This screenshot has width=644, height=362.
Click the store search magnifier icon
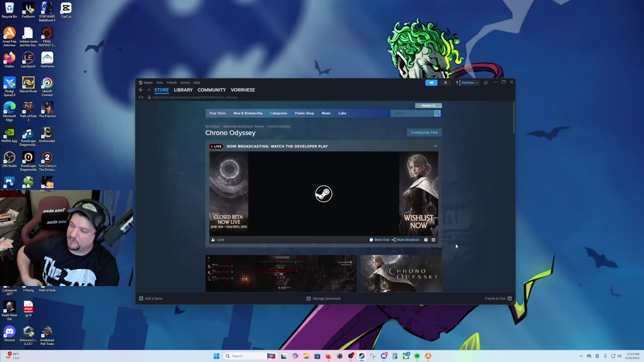click(437, 113)
